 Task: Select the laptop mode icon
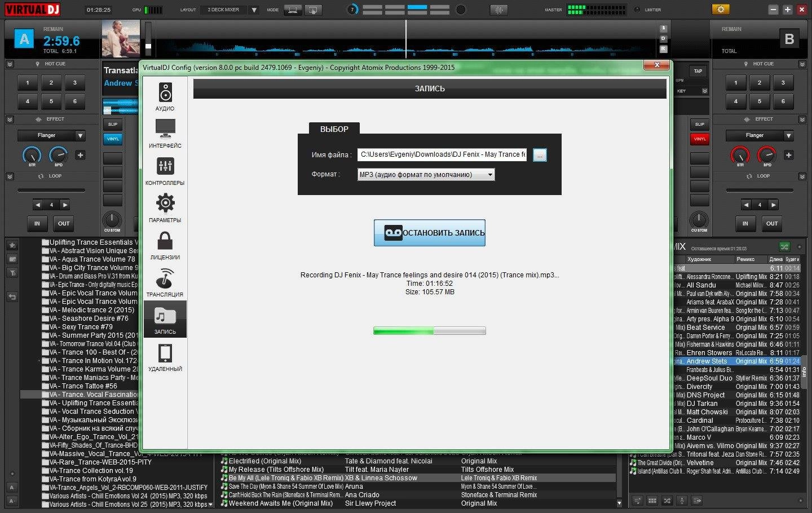tap(292, 10)
